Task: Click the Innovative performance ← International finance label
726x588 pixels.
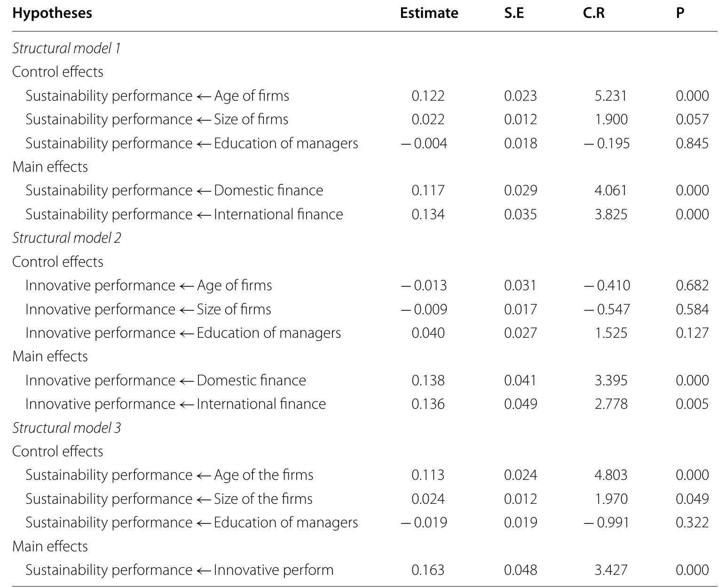Action: tap(175, 404)
